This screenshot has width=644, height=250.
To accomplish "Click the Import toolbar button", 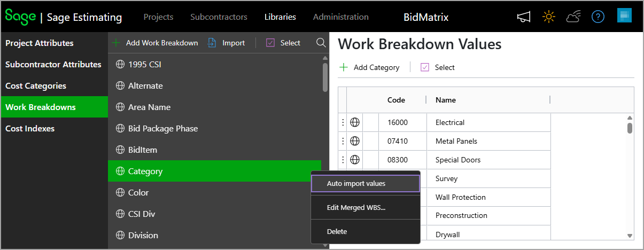I will (x=227, y=43).
